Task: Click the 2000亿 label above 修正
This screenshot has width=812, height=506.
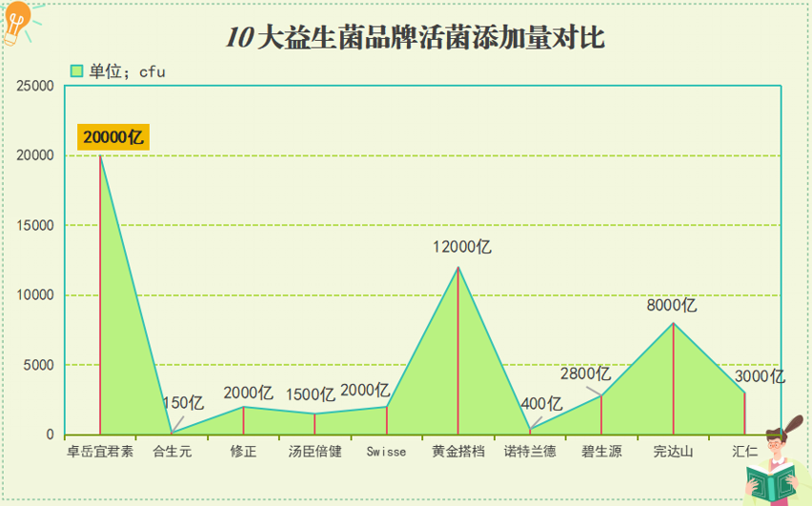Action: tap(248, 393)
